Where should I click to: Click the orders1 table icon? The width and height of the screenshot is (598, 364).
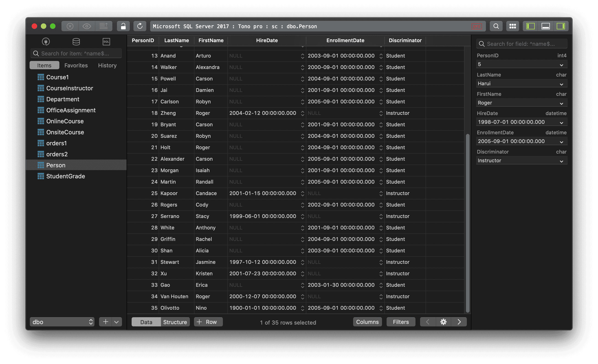pyautogui.click(x=41, y=143)
